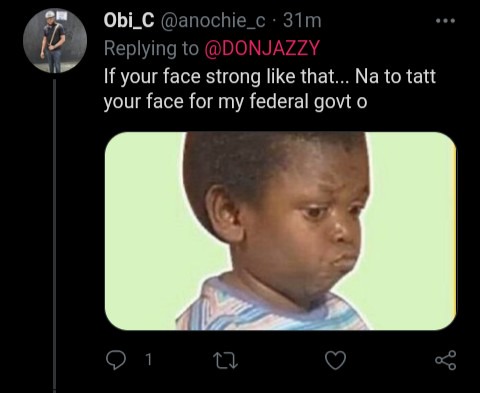Click the display name Obi_C
480x393 pixels.
coord(129,21)
